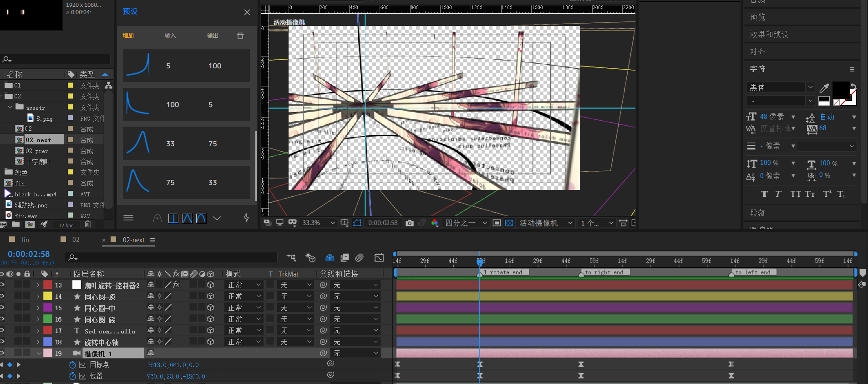Go to next keyframe of 位置
This screenshot has height=384, width=868.
(x=19, y=376)
